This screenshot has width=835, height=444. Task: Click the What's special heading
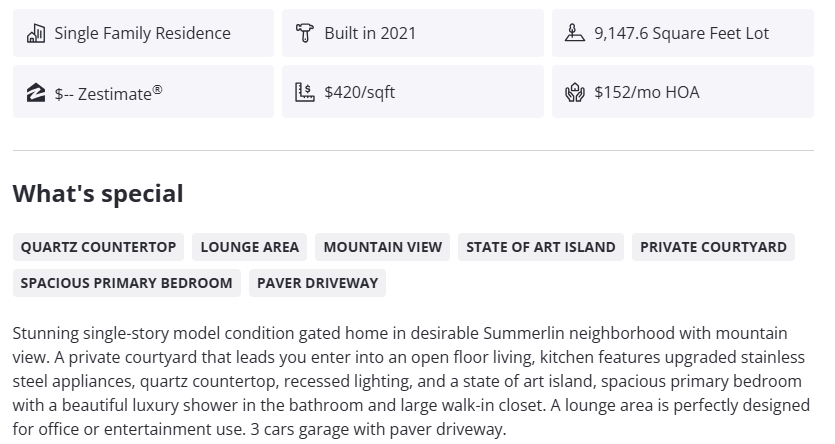tap(98, 194)
